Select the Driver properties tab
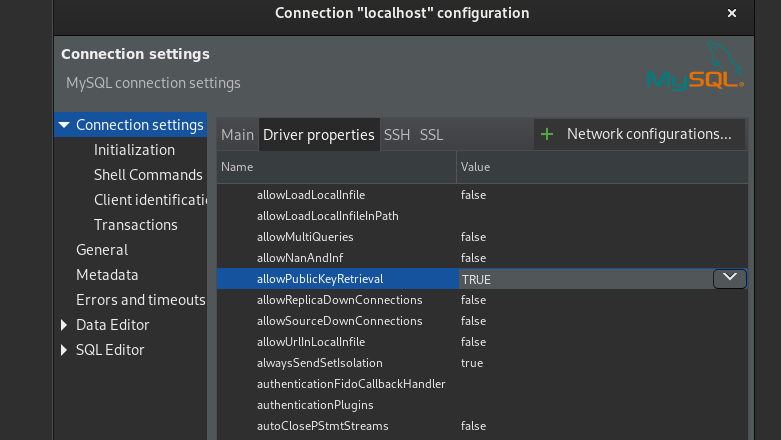The height and width of the screenshot is (440, 781). (319, 135)
